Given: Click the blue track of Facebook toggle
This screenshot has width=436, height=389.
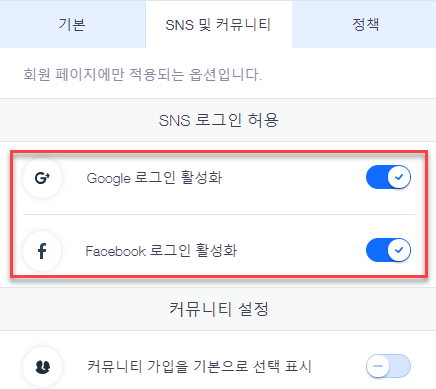Looking at the screenshot, I should tap(377, 250).
